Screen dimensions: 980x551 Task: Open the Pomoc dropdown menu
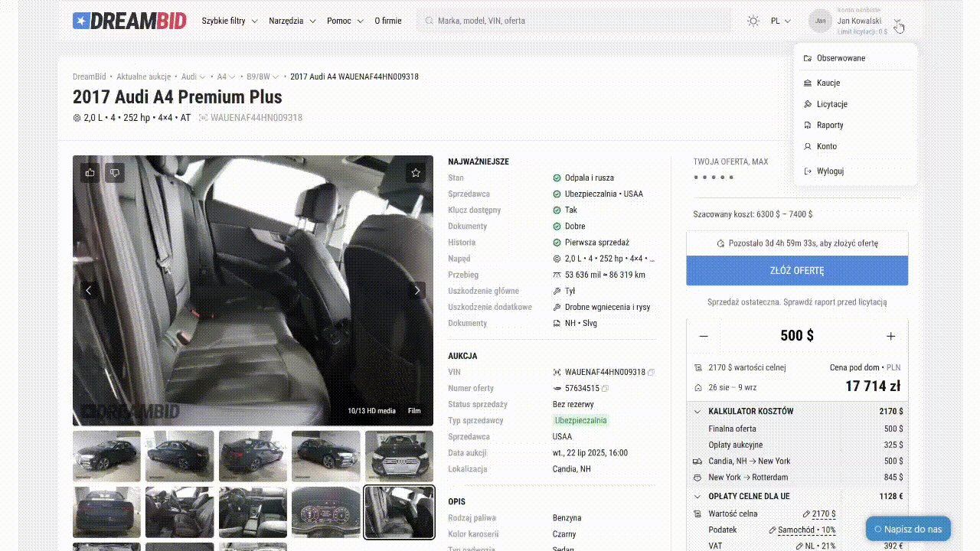click(x=345, y=21)
